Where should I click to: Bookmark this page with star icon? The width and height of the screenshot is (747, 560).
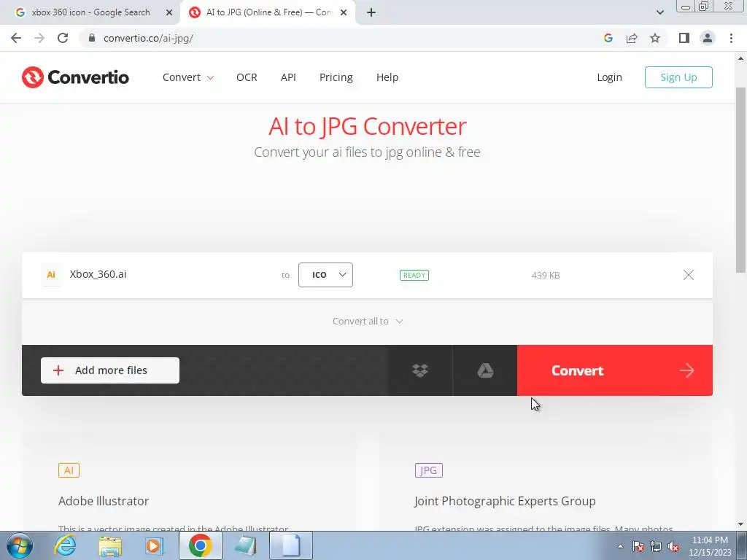(x=655, y=38)
